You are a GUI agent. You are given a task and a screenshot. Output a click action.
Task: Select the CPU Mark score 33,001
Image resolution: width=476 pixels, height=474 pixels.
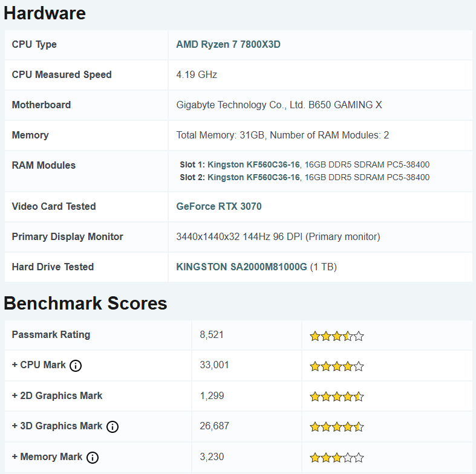(214, 365)
